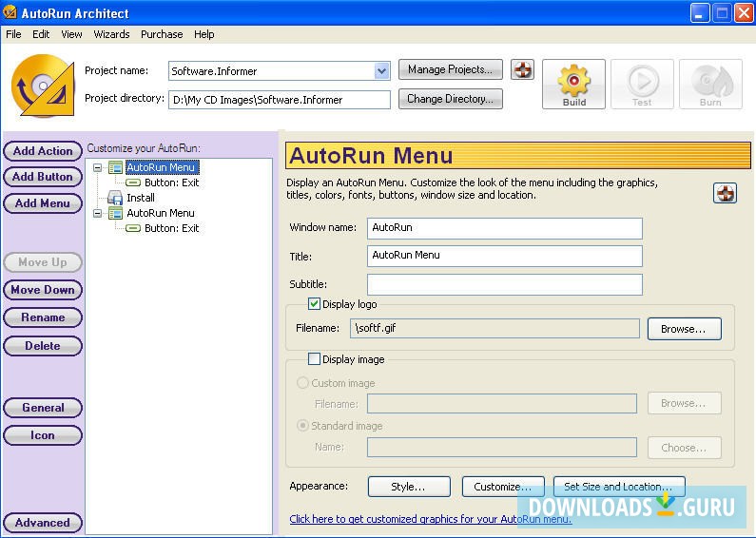
Task: Click Manage Projects button
Action: [x=451, y=69]
